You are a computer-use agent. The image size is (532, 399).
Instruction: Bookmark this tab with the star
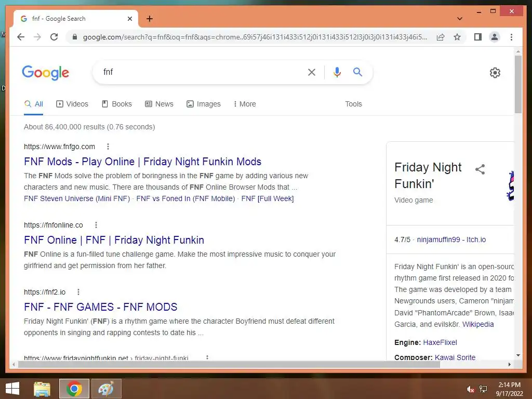[x=457, y=37]
